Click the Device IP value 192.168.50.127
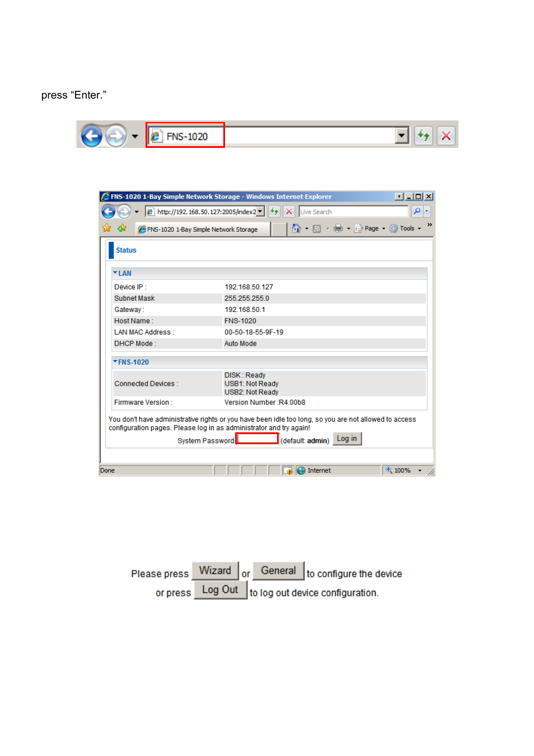Viewport: 534px width, 756px height. click(249, 287)
